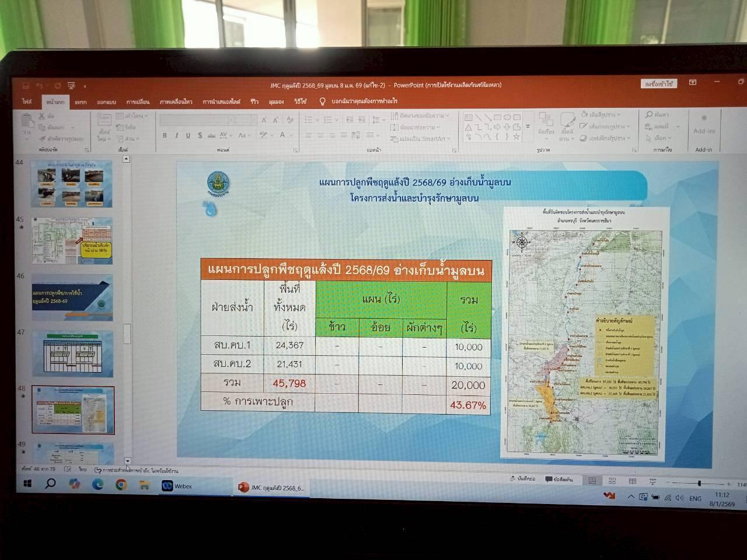Expand the shapes gallery More arrow
Image resolution: width=747 pixels, height=560 pixels.
pyautogui.click(x=528, y=127)
